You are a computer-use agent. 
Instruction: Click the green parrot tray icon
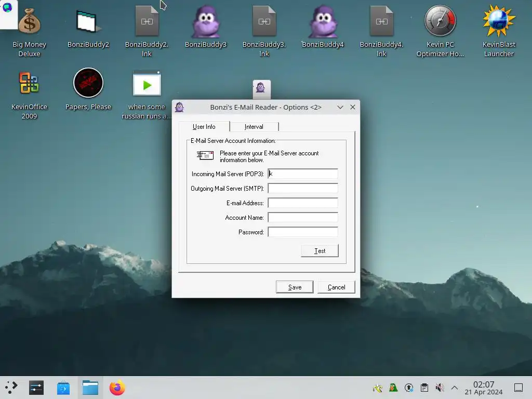click(393, 388)
